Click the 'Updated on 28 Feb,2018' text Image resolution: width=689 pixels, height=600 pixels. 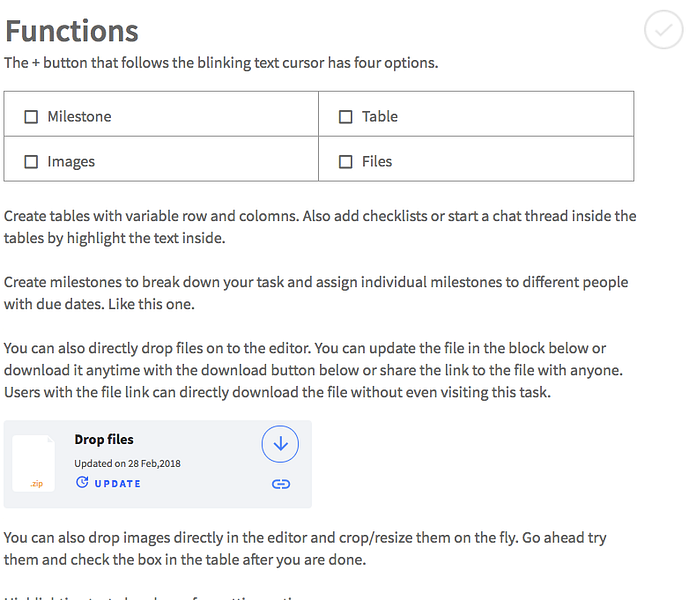[x=127, y=463]
